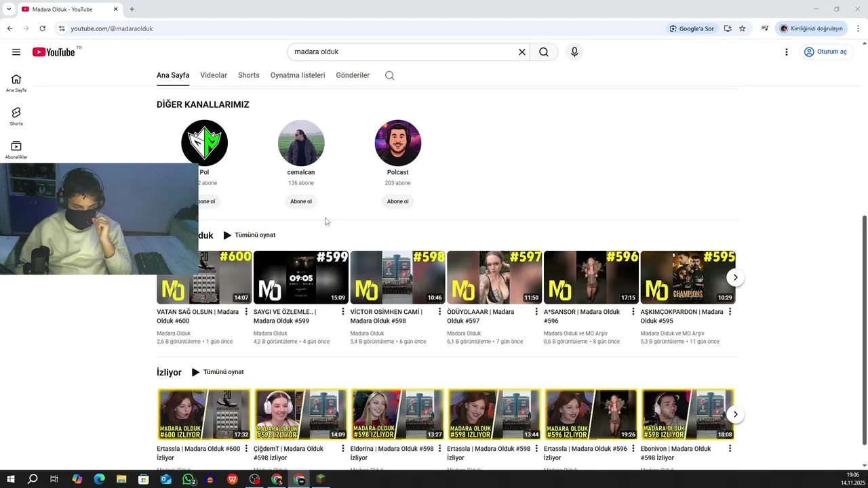The image size is (868, 488).
Task: Open YouTube settings three-dot menu
Action: (787, 52)
